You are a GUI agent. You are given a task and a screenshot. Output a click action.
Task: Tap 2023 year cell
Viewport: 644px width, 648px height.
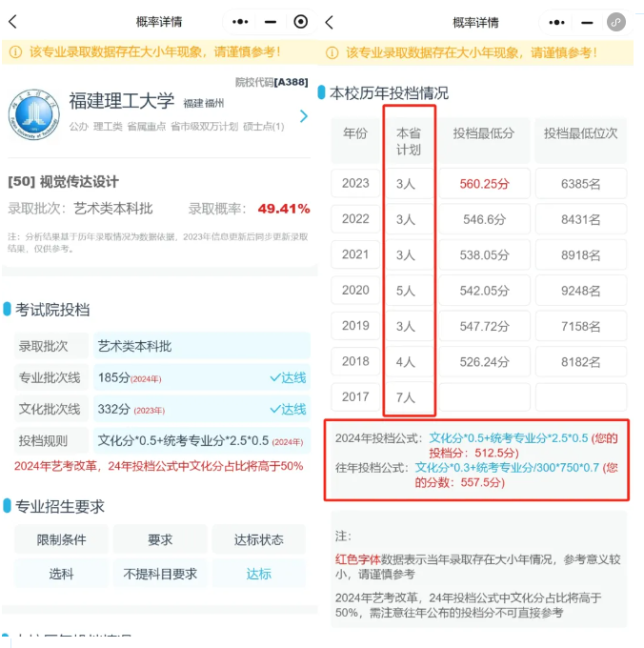tap(355, 183)
